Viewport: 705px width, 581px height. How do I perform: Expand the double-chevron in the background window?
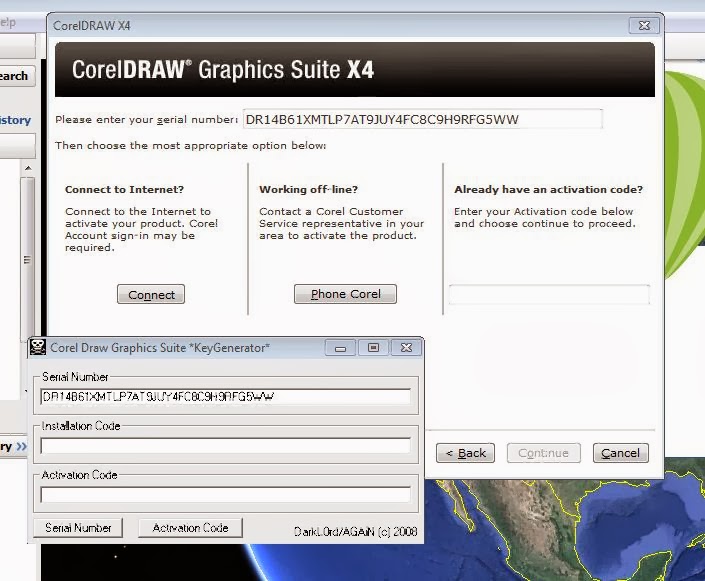[22, 447]
